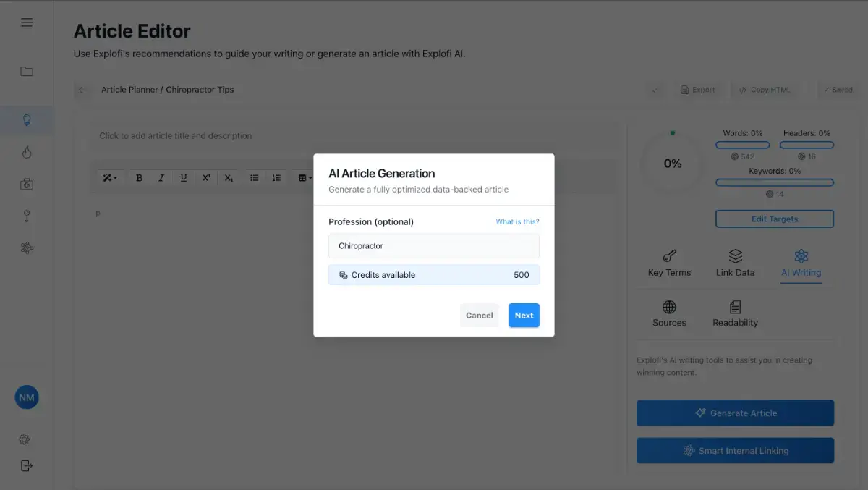
Task: Click the Keywords progress bar
Action: coord(775,183)
